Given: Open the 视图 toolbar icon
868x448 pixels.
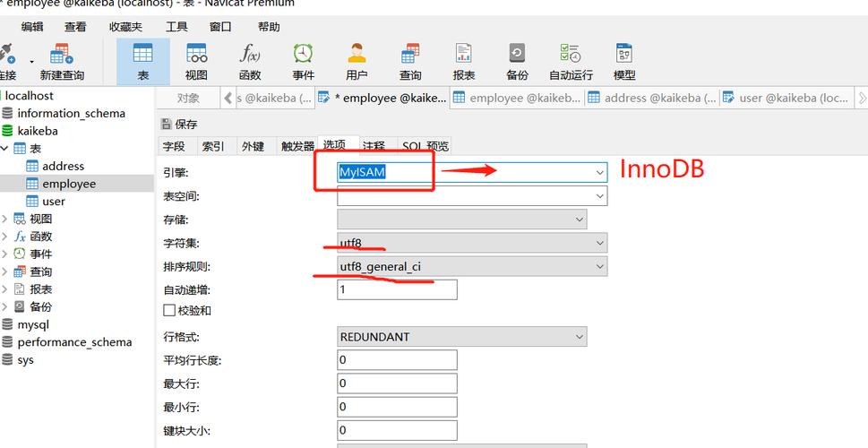Looking at the screenshot, I should pyautogui.click(x=196, y=54).
